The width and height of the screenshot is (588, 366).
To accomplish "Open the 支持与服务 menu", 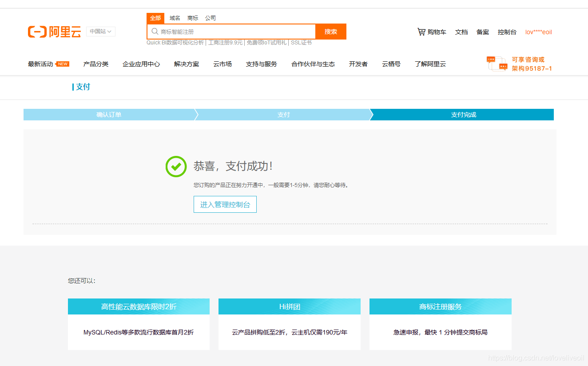I will [262, 64].
